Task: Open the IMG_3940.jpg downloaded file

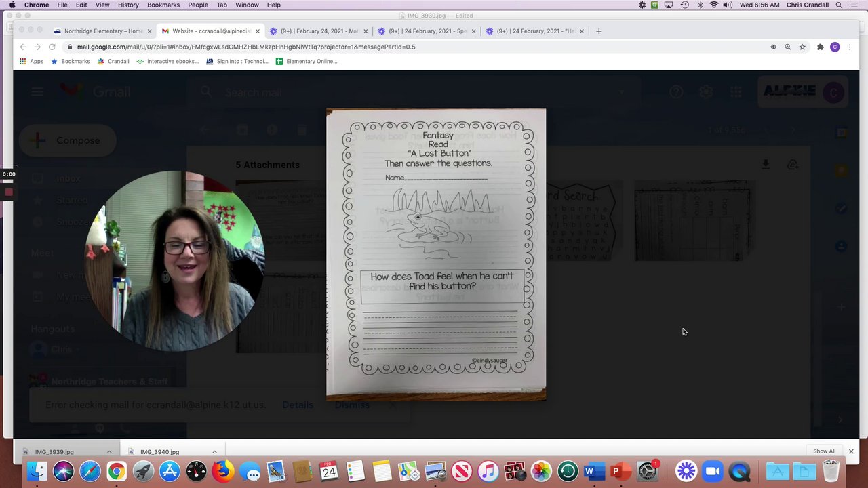Action: click(x=159, y=452)
